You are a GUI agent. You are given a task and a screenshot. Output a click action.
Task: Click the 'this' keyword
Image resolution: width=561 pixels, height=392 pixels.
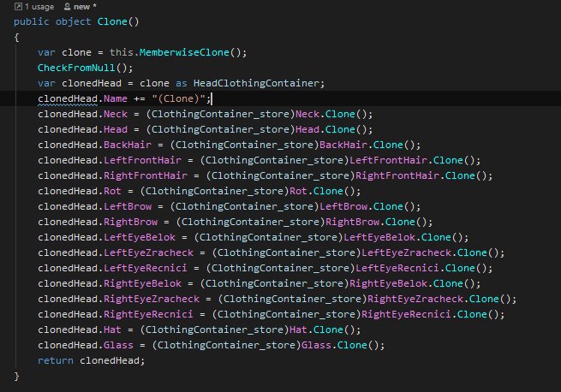click(122, 52)
